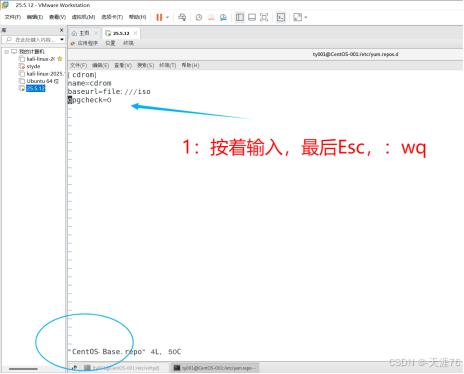Image resolution: width=464 pixels, height=374 pixels.
Task: Click the guest show-desktop taskbar icon
Action: click(x=75, y=367)
